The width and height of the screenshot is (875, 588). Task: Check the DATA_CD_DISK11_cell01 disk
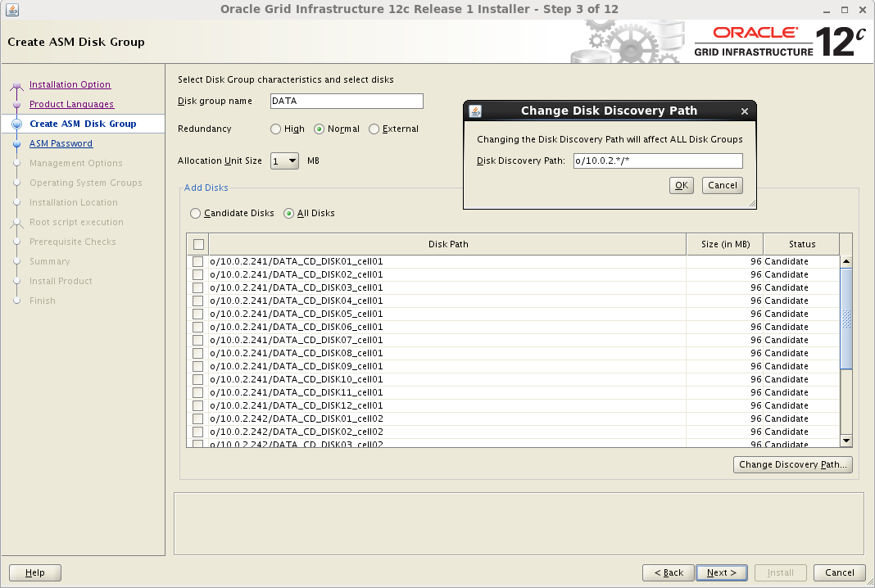click(x=197, y=393)
